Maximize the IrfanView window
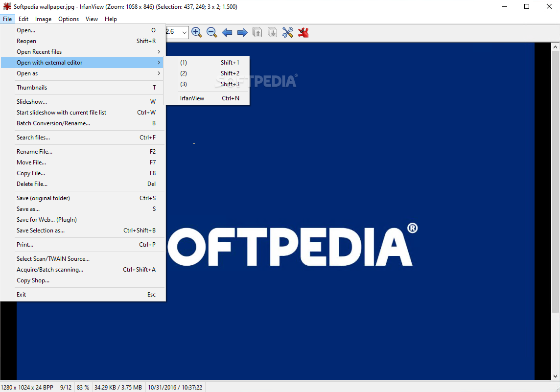This screenshot has width=560, height=392. coord(526,6)
